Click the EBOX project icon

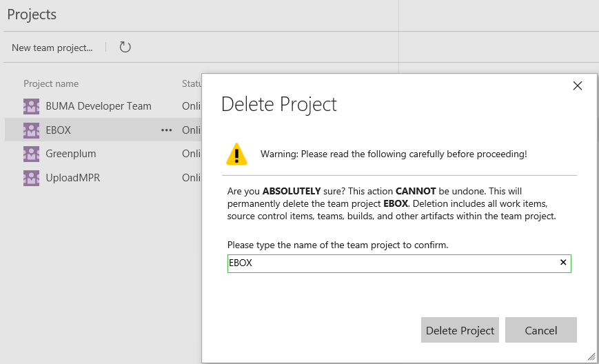(x=31, y=130)
